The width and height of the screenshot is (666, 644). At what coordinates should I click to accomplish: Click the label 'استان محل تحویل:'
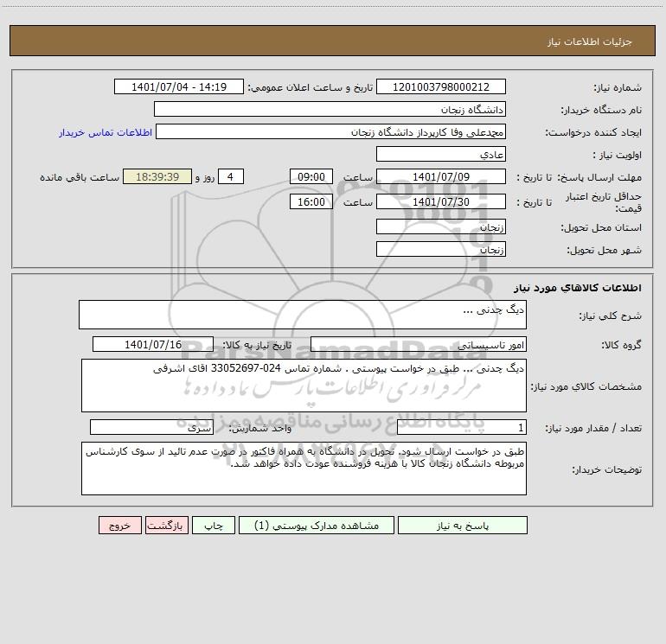point(601,227)
